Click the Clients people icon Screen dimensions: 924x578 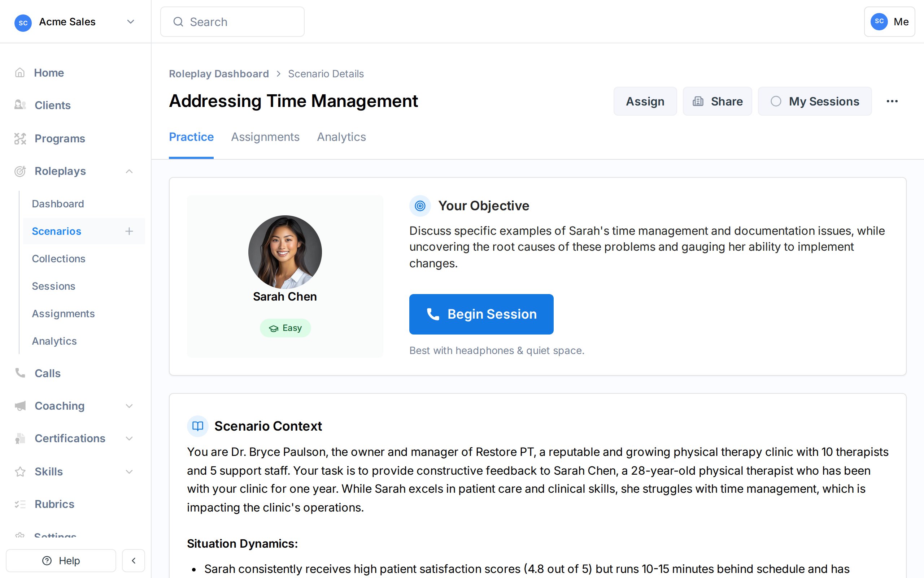click(20, 105)
